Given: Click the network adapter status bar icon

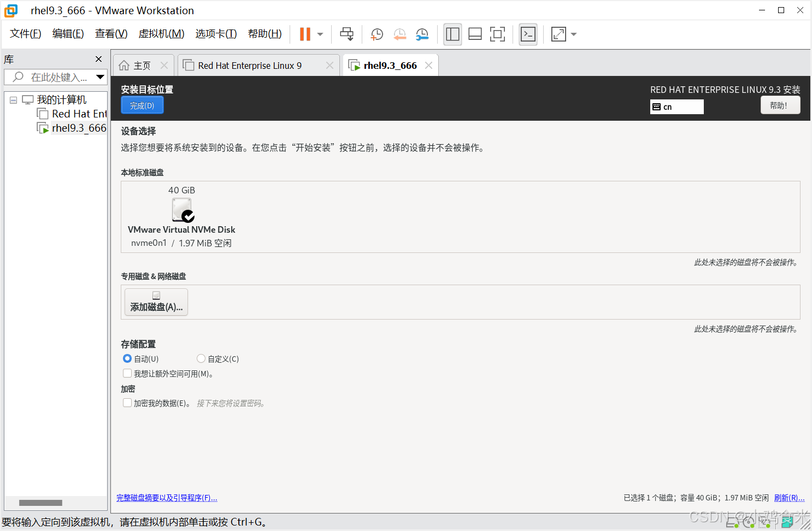Looking at the screenshot, I should click(765, 522).
